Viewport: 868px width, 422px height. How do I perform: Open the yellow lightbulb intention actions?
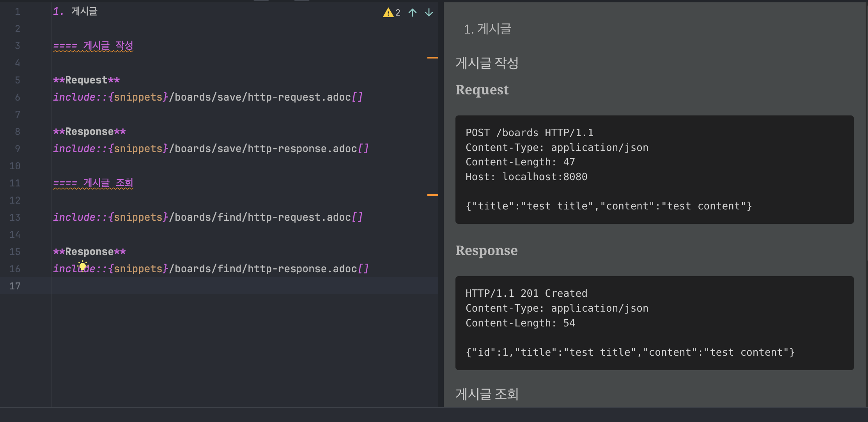82,266
